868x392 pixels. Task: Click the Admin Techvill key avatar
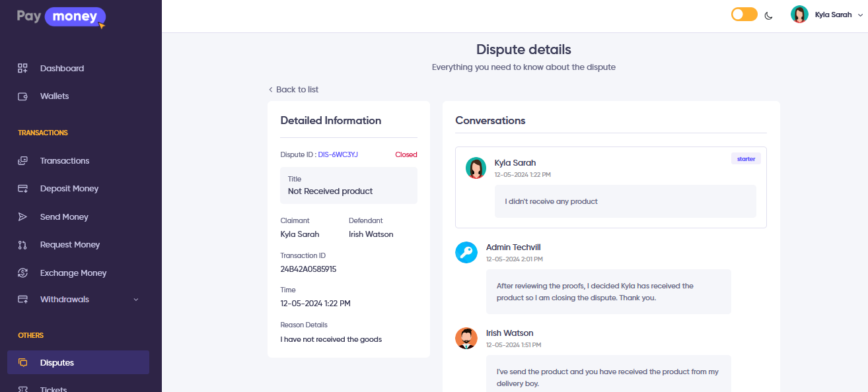(466, 253)
